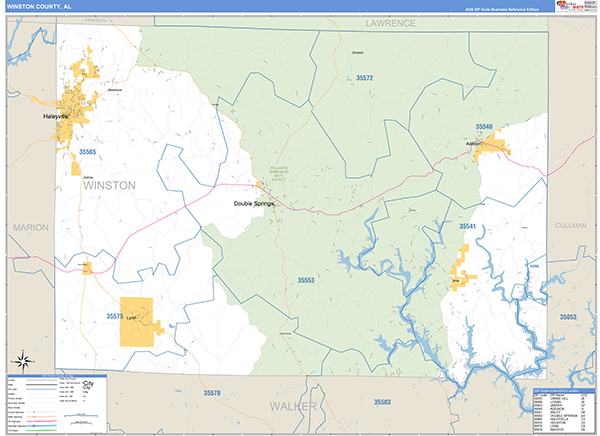Select ZIP code 35540 label
Viewport: 600px width, 436px height.
click(x=484, y=127)
